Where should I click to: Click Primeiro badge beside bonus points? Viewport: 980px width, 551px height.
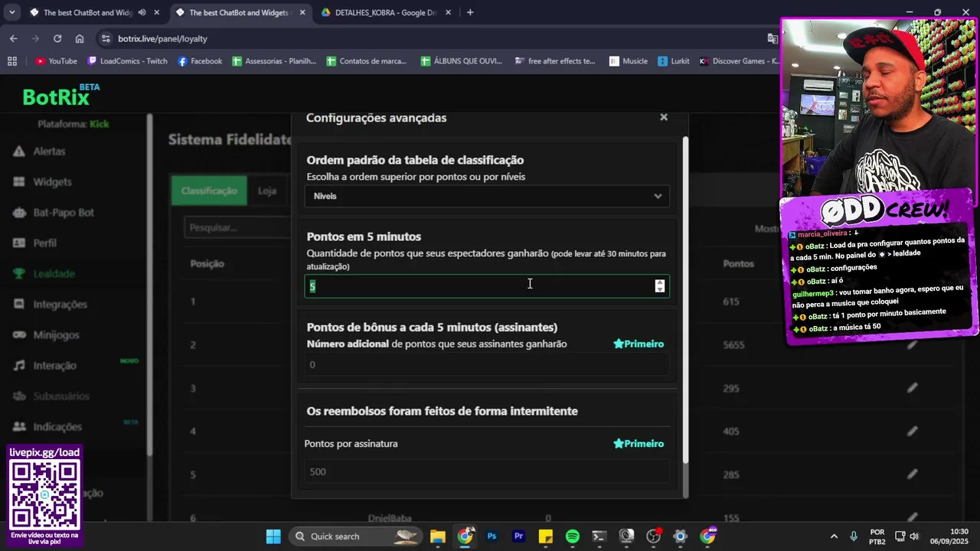639,344
